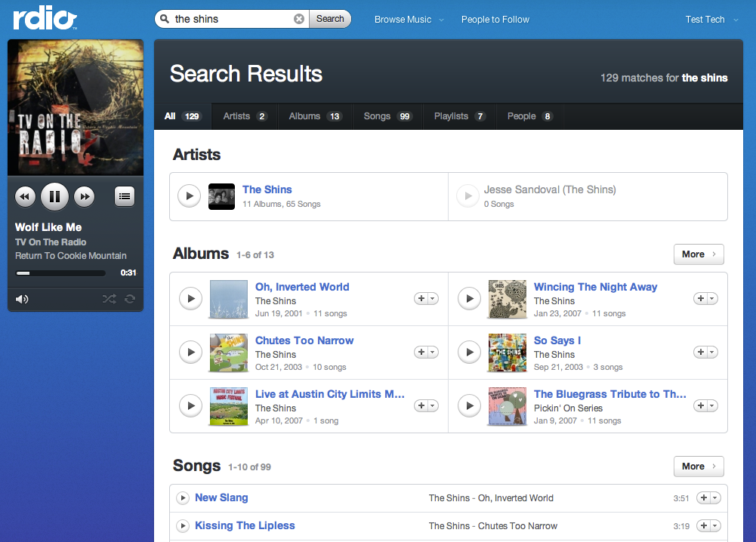Screen dimensions: 756x542
Task: Click Chutes Too Narrow cover art
Action: 229,353
